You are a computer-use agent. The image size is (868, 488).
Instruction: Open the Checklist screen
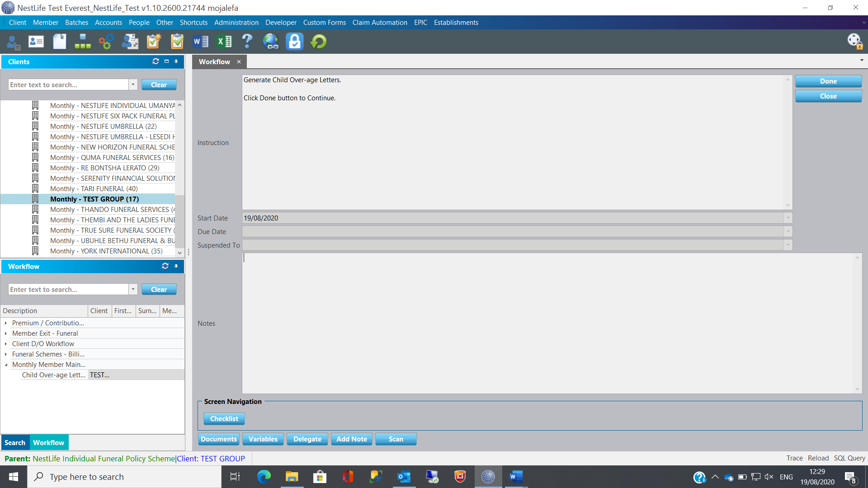coord(224,419)
